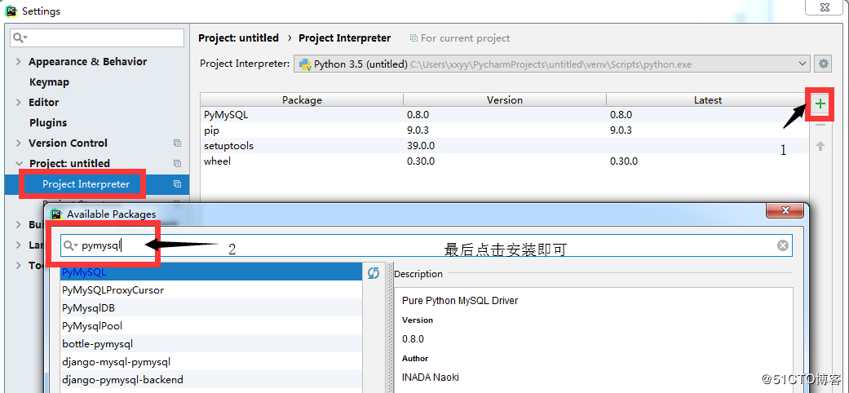Click search magnifier in Settings search box
The image size is (849, 393).
(x=19, y=37)
